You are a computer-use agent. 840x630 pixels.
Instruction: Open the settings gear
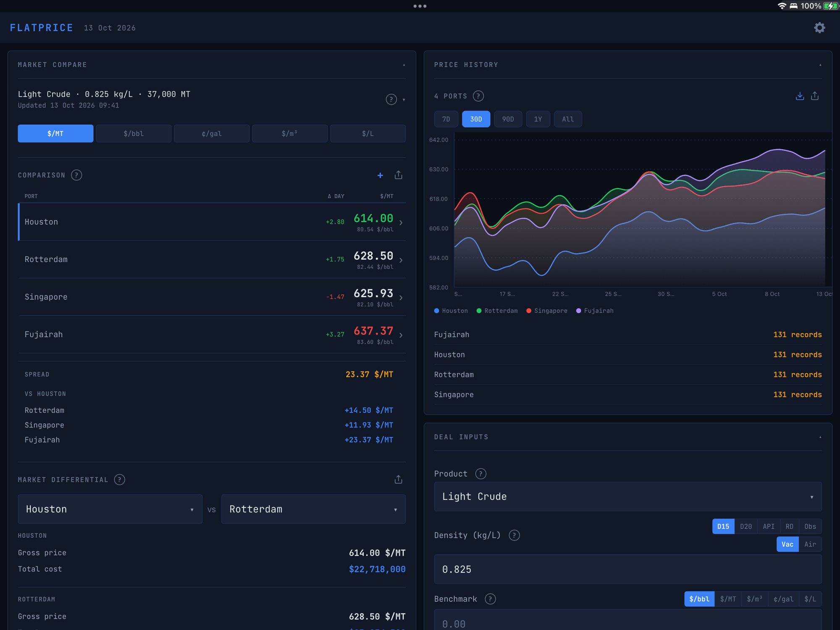coord(819,28)
